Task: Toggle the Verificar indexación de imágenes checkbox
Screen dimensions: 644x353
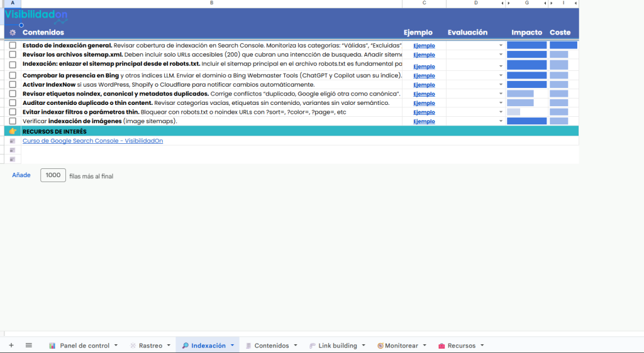Action: pyautogui.click(x=13, y=121)
